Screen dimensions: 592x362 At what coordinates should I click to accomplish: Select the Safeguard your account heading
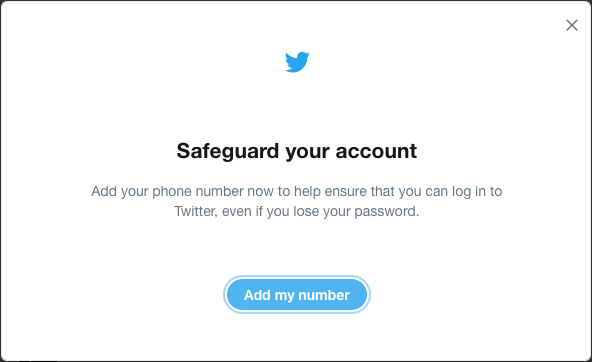tap(297, 151)
